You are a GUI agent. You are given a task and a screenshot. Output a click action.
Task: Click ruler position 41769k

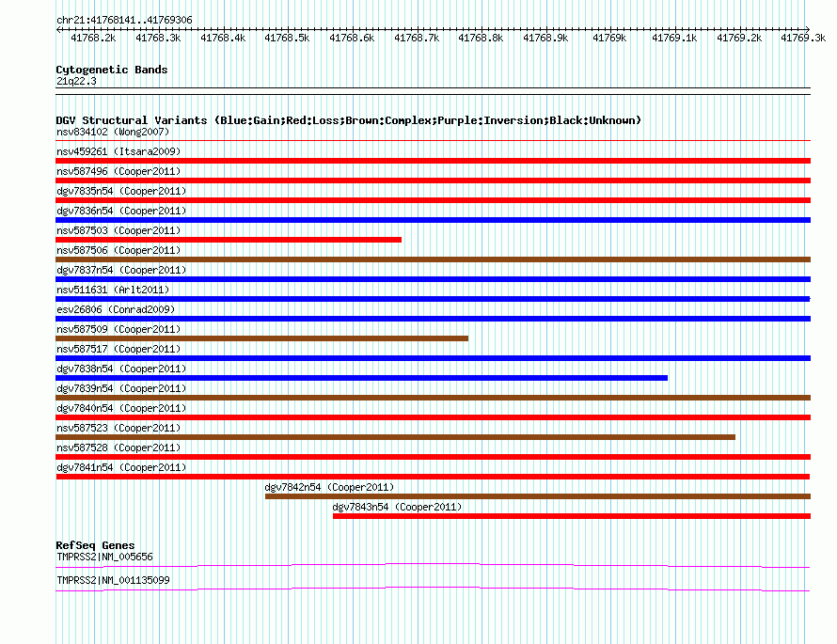(609, 38)
